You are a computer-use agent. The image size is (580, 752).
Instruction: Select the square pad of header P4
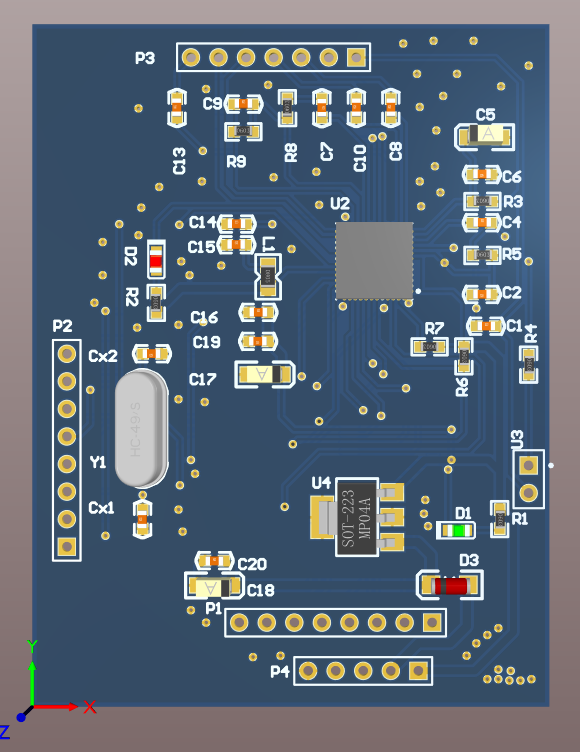click(418, 671)
